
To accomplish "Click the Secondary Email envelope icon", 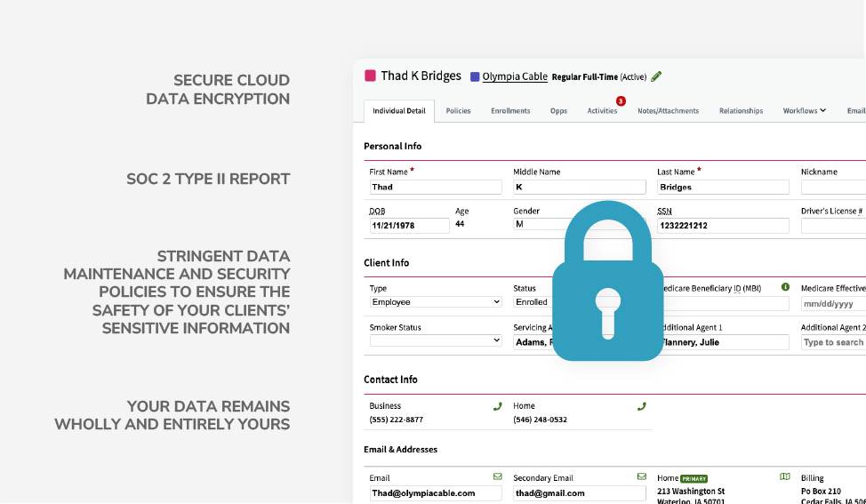I will tap(642, 477).
